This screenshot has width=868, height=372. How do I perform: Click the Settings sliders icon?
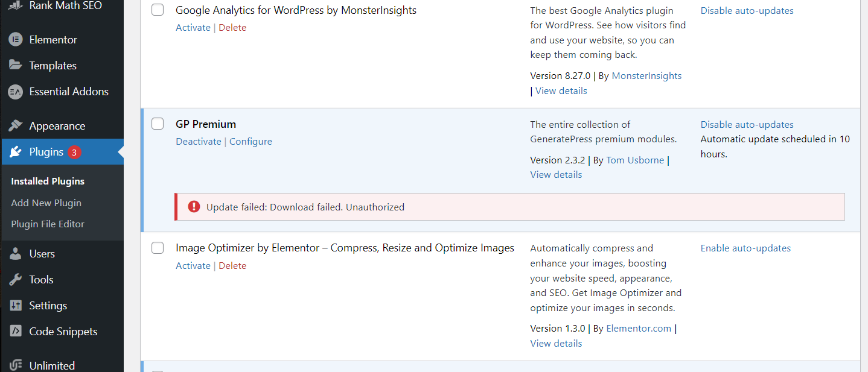[15, 306]
